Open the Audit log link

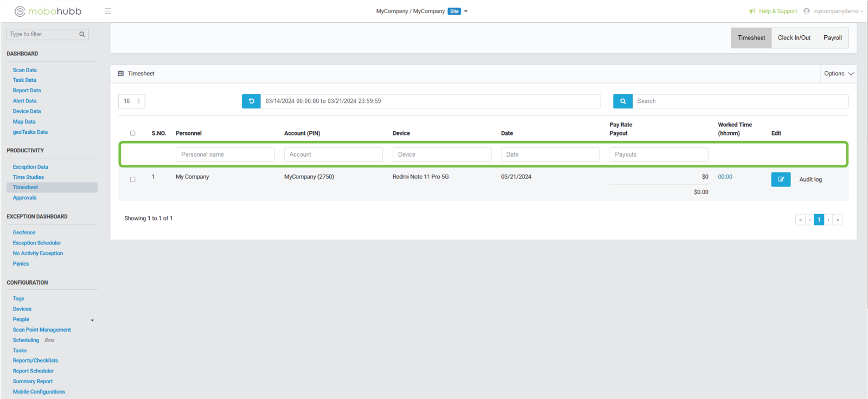(x=810, y=179)
